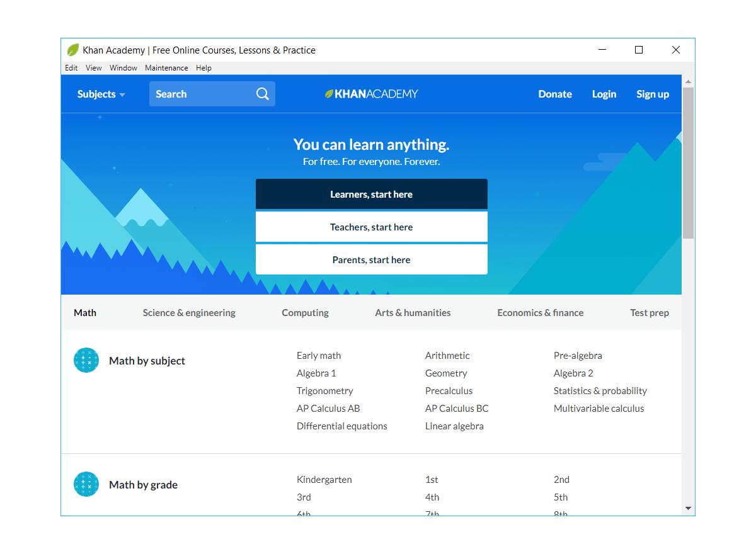This screenshot has height=554, width=756.
Task: Open the Arithmetic link
Action: pyautogui.click(x=447, y=356)
